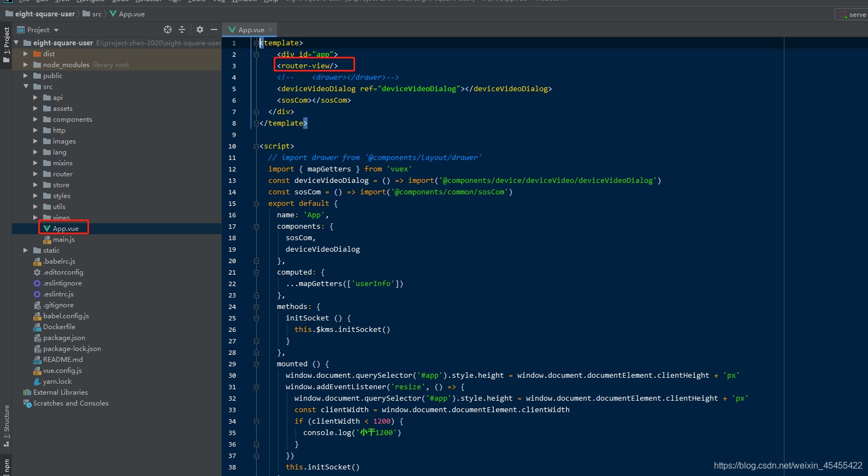Click the External Libraries icon

pos(27,392)
